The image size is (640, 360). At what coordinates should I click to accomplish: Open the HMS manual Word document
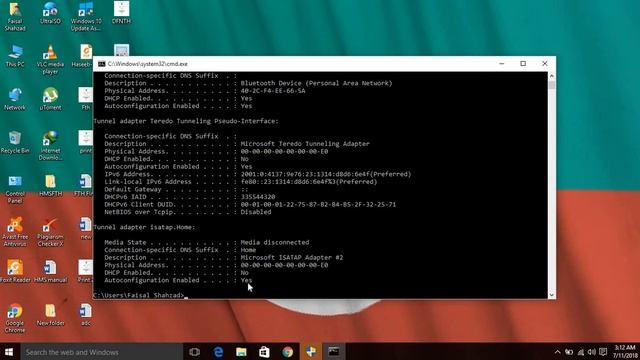pos(50,272)
